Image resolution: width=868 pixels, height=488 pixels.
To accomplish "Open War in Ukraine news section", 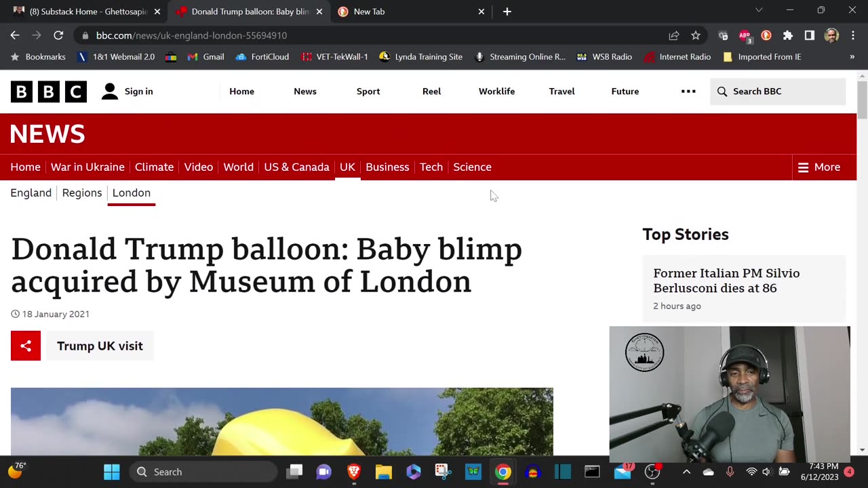I will [87, 167].
